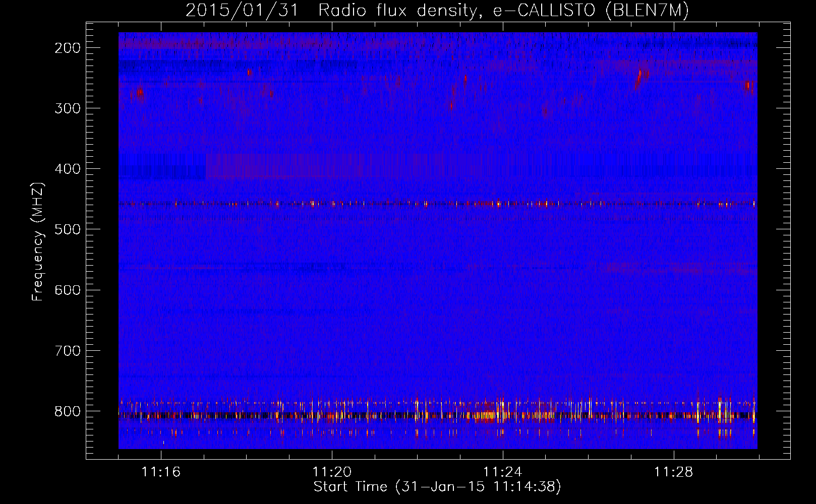Viewport: 816px width, 504px height.
Task: Click the 11:24 time tick label
Action: click(x=503, y=472)
